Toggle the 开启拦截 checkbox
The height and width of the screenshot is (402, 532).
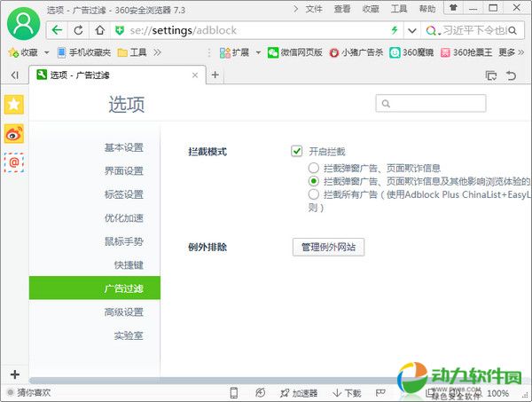[297, 152]
